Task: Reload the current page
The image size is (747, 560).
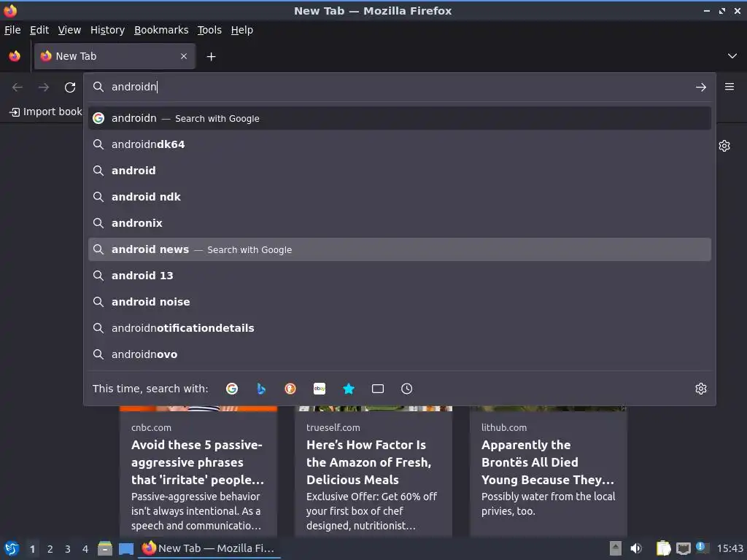Action: click(70, 87)
